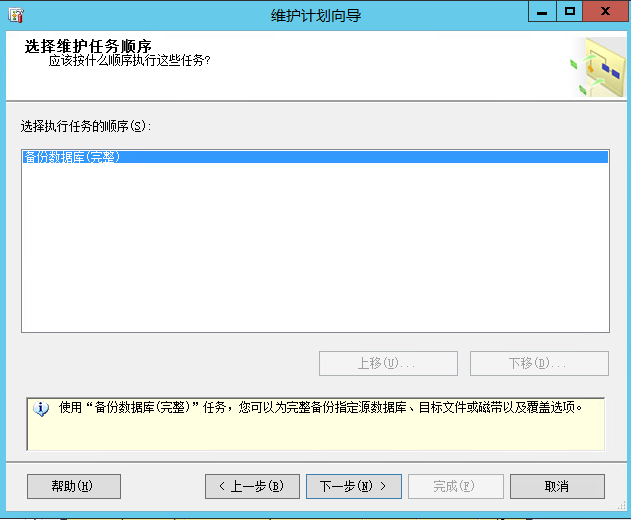The width and height of the screenshot is (631, 520).
Task: Click empty area of the task order list
Action: click(314, 250)
